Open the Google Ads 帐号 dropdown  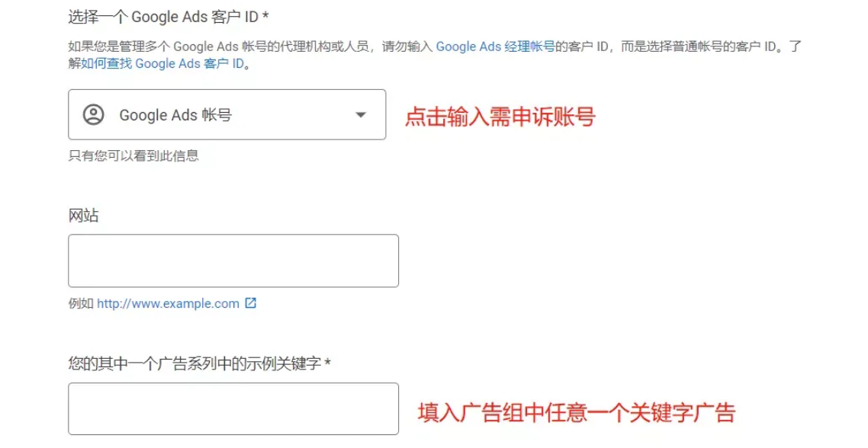[227, 115]
